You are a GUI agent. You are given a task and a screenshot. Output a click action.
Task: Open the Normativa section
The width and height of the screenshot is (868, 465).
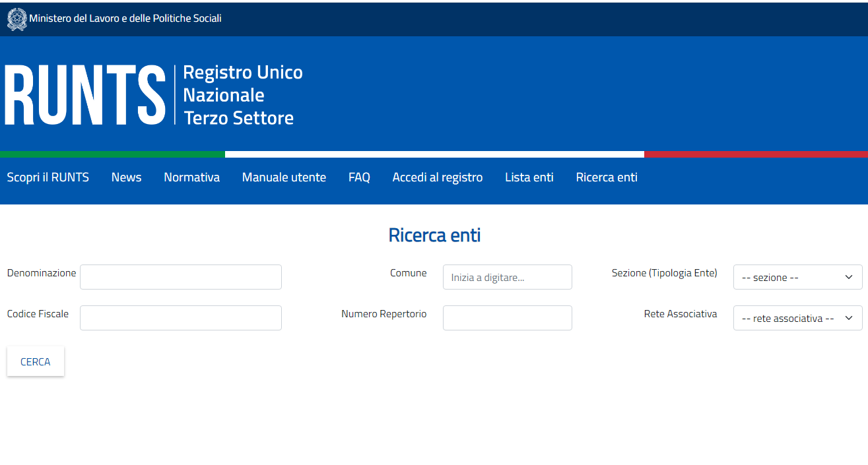pos(192,177)
